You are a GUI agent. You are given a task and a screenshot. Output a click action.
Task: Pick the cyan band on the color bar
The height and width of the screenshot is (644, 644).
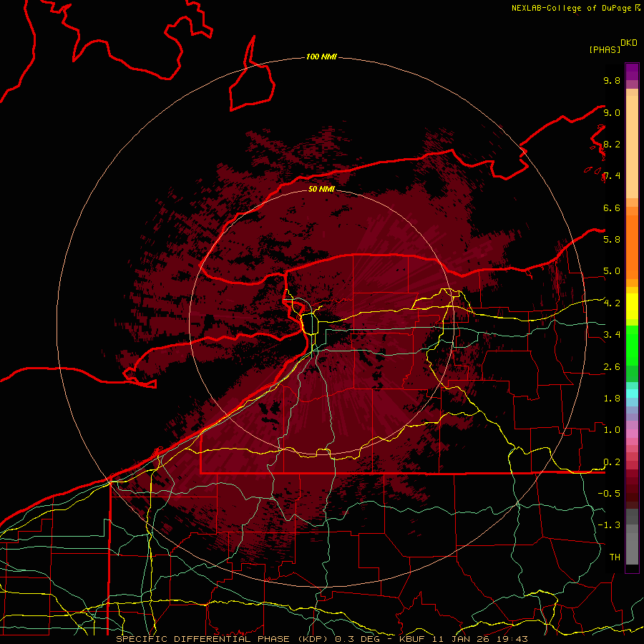632,394
